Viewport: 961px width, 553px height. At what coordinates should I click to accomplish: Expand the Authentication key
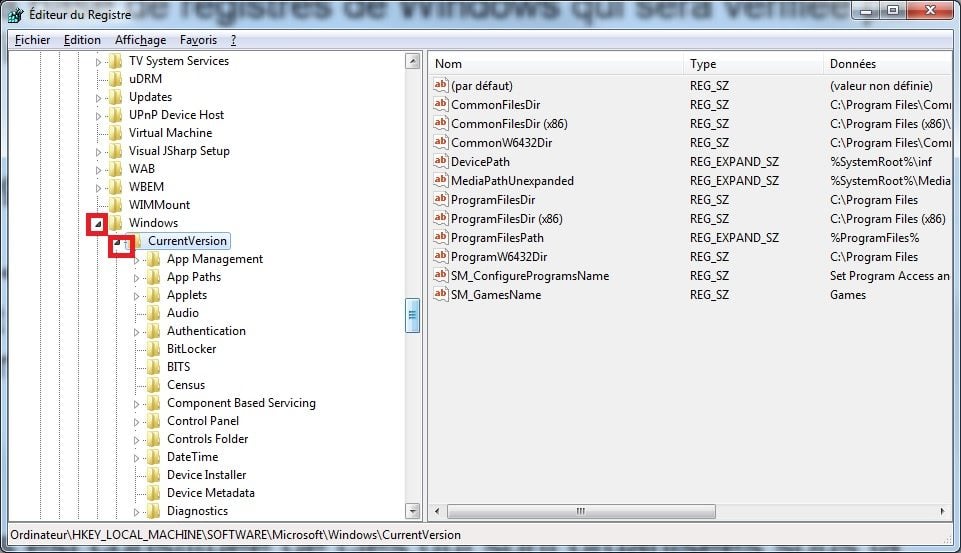click(136, 332)
